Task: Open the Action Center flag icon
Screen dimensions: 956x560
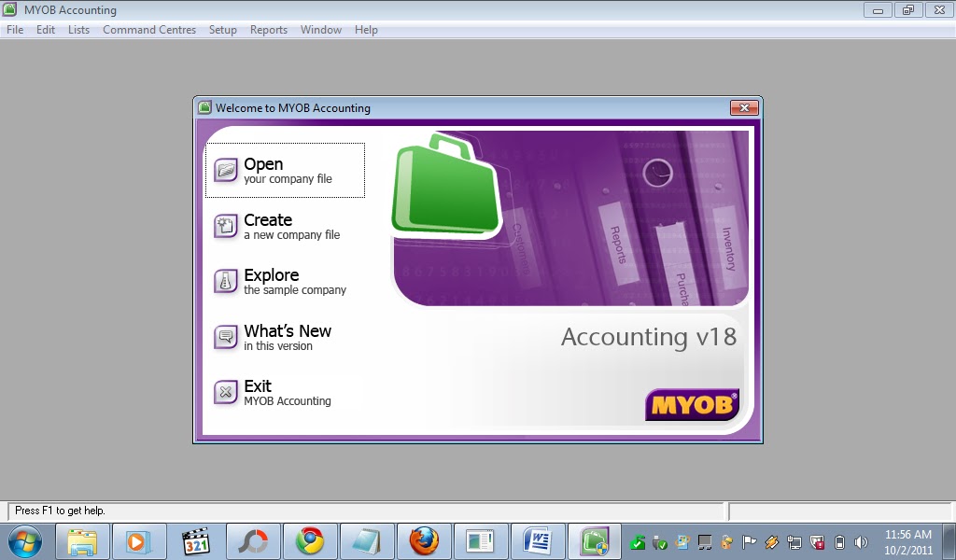Action: [x=749, y=541]
